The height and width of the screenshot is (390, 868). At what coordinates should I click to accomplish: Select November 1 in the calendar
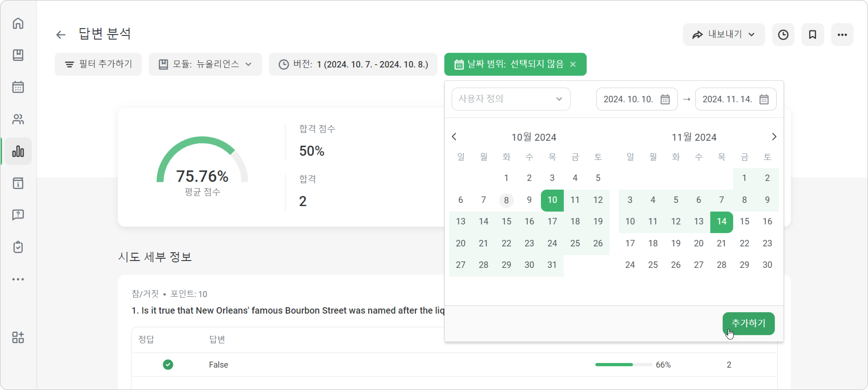click(744, 178)
